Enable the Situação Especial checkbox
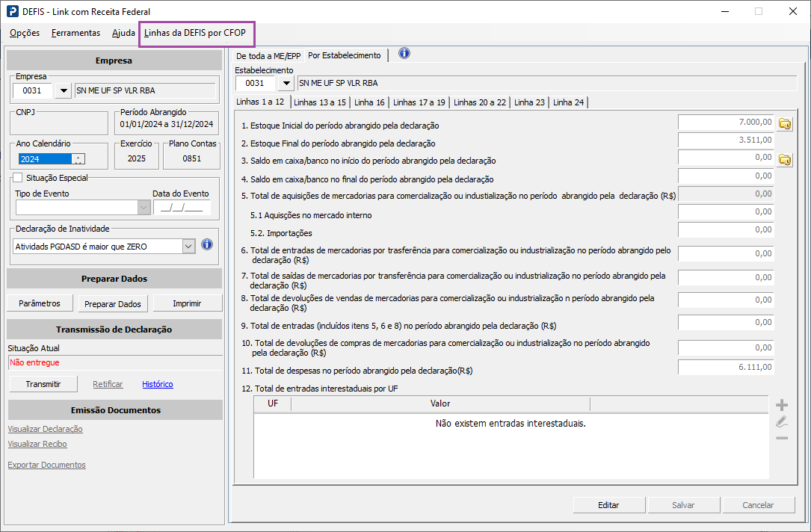Screen dimensions: 811x532 pyautogui.click(x=18, y=178)
